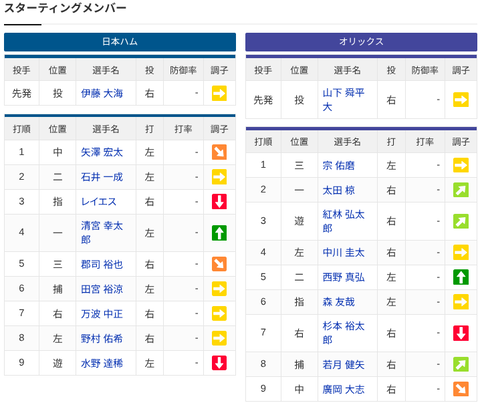The height and width of the screenshot is (405, 480).
Task: Click batting order 4 in 清宮 幸太郎 row
Action: (x=22, y=232)
